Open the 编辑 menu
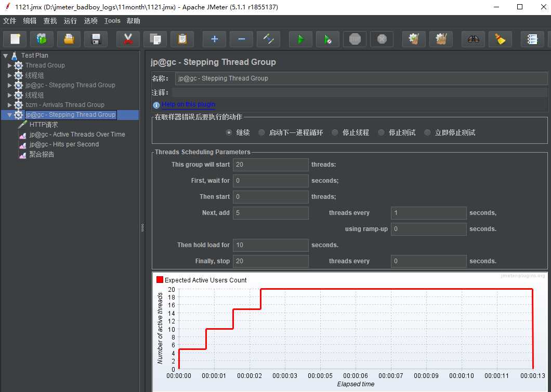The image size is (551, 392). point(30,21)
